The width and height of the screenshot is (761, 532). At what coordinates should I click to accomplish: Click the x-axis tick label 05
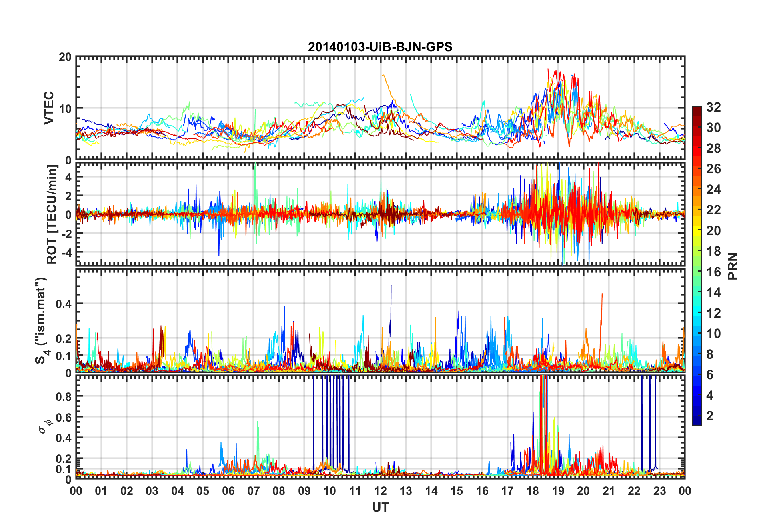click(203, 491)
